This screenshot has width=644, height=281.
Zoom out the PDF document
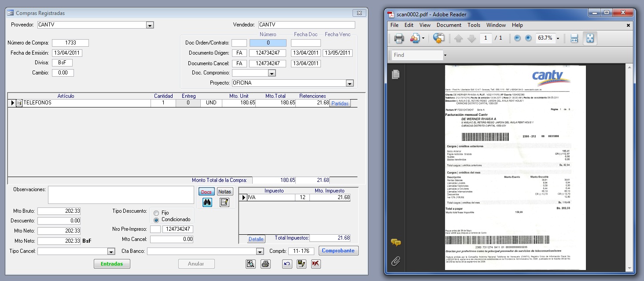tap(517, 38)
